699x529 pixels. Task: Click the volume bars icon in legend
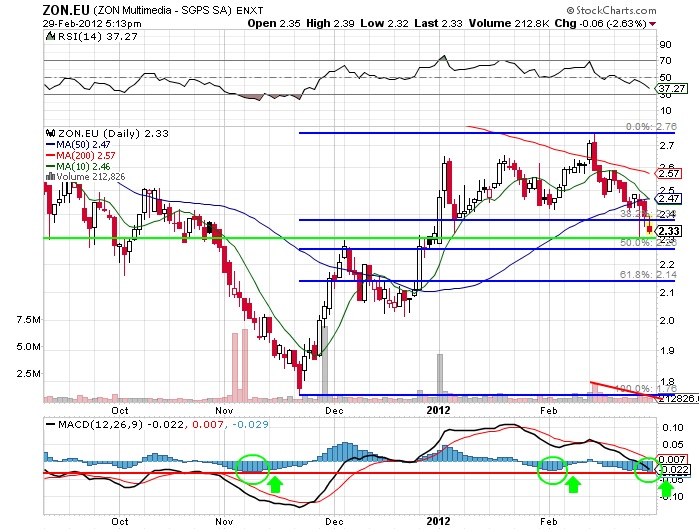[x=50, y=176]
